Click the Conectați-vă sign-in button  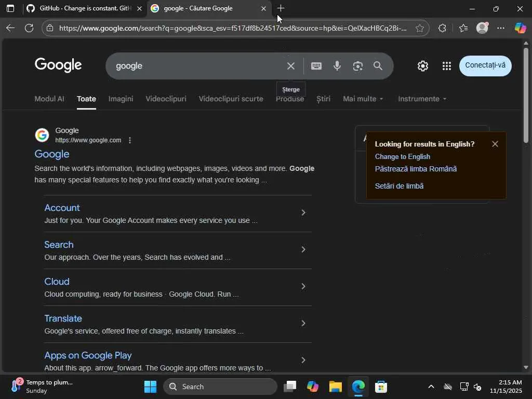[x=485, y=65]
